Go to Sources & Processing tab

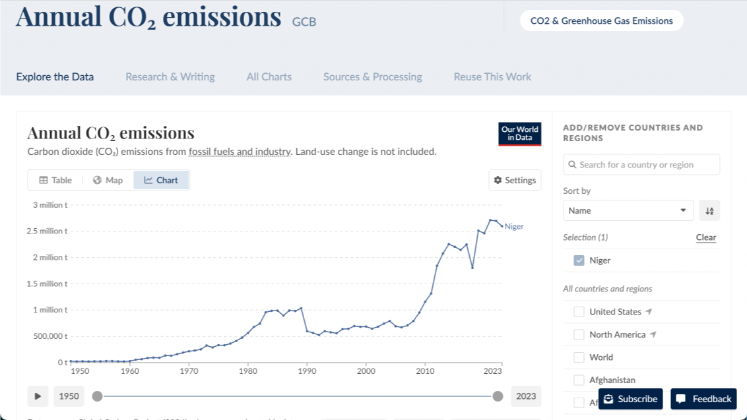[372, 77]
